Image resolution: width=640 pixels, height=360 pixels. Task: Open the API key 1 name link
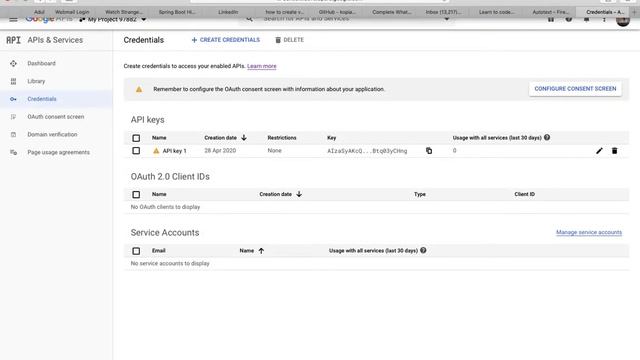click(x=174, y=151)
